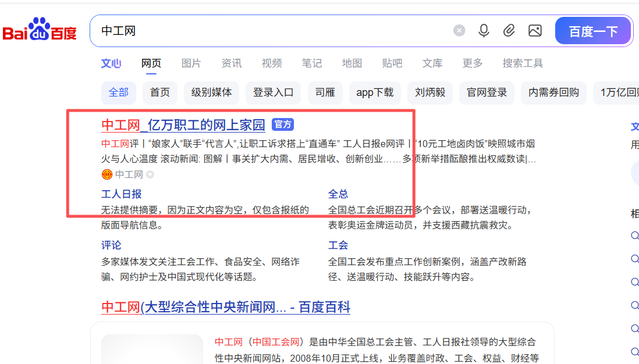The height and width of the screenshot is (364, 639).
Task: Open the 百度百科 entry for 中工网
Action: pos(226,307)
